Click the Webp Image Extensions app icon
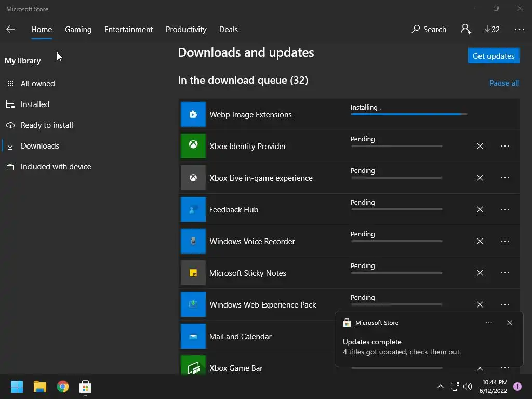 193,114
